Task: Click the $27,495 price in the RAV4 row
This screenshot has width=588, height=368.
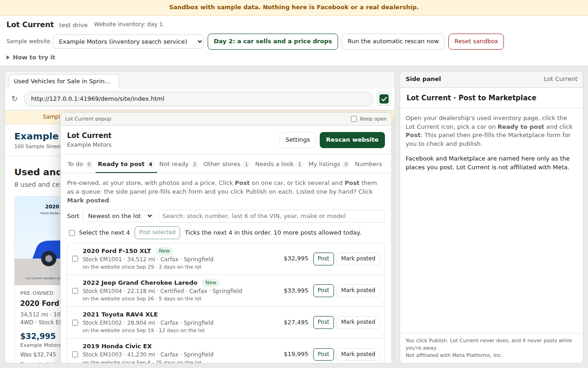Action: pyautogui.click(x=296, y=322)
